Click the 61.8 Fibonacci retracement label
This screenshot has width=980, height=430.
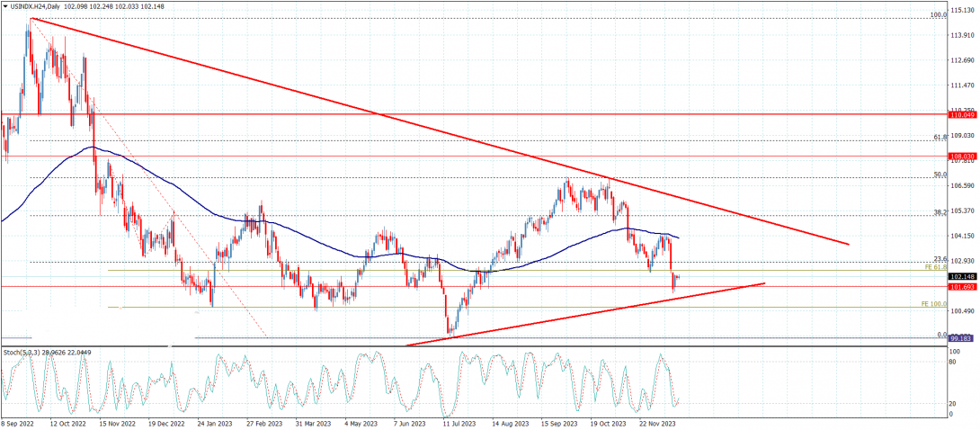[940, 137]
